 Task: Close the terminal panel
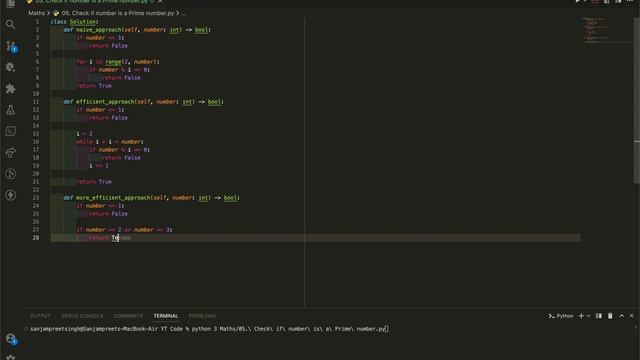pyautogui.click(x=631, y=316)
